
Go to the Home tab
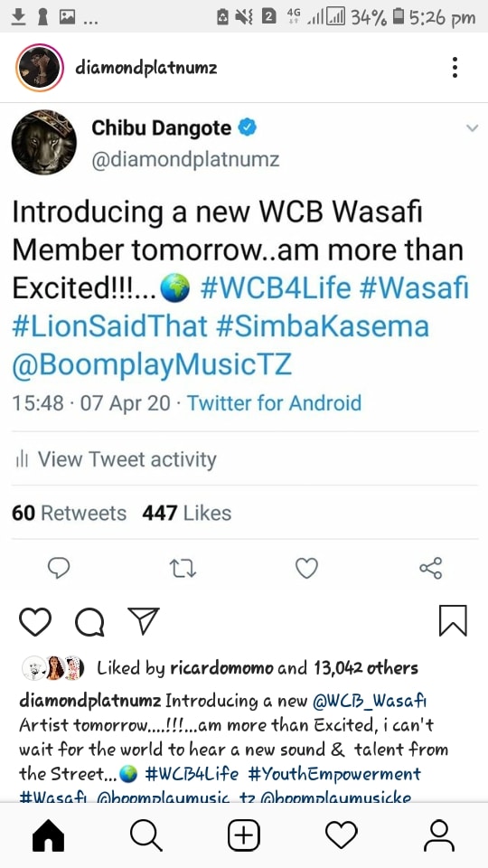point(49,835)
